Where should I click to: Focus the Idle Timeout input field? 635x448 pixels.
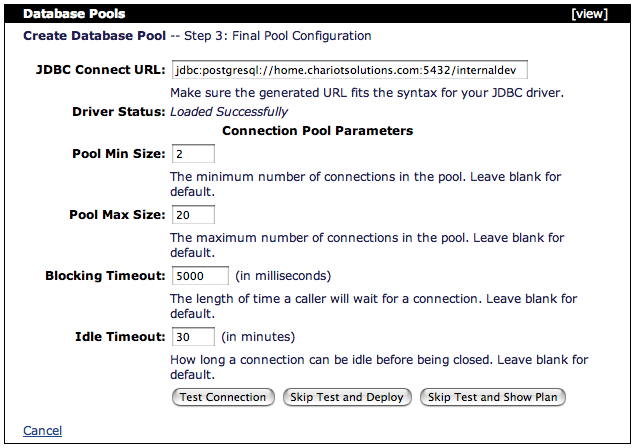point(193,336)
